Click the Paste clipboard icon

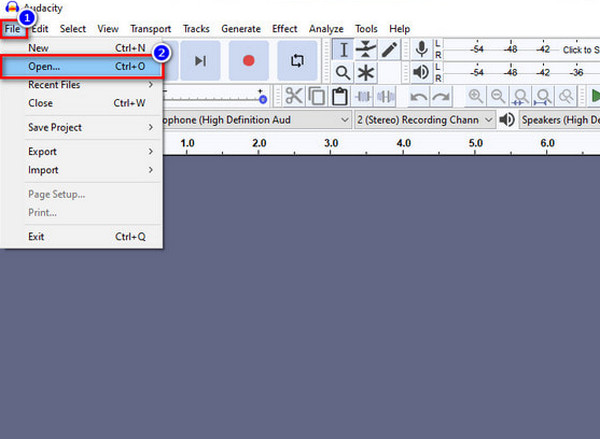click(340, 96)
